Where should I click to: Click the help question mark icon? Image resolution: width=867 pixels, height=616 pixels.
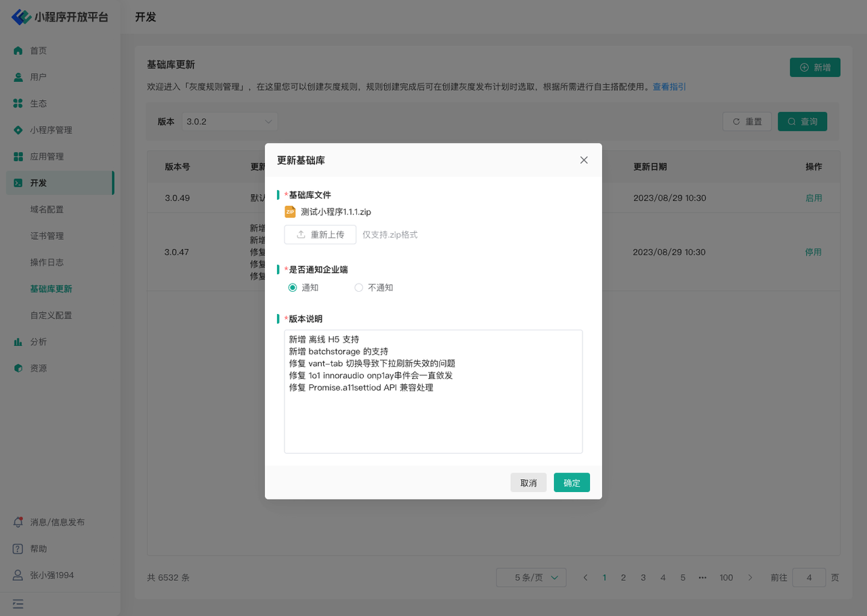[18, 549]
